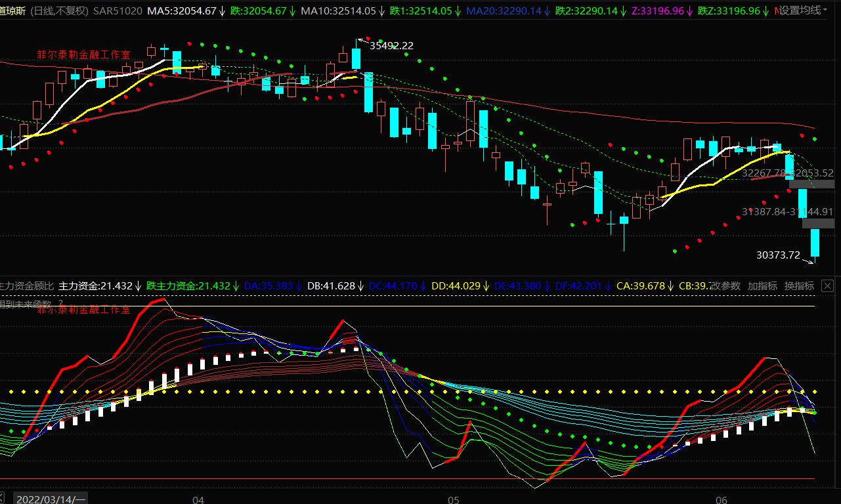Click the 2022/03/14 date marker

(51, 499)
